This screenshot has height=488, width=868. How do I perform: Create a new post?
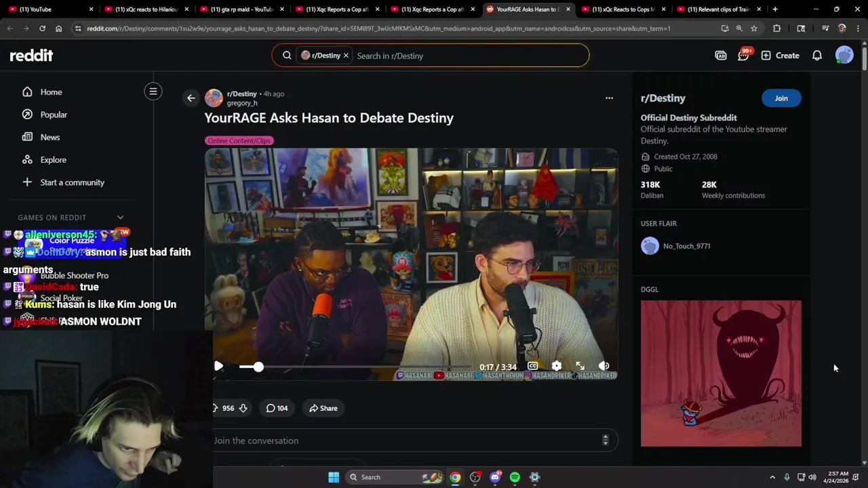tap(780, 56)
